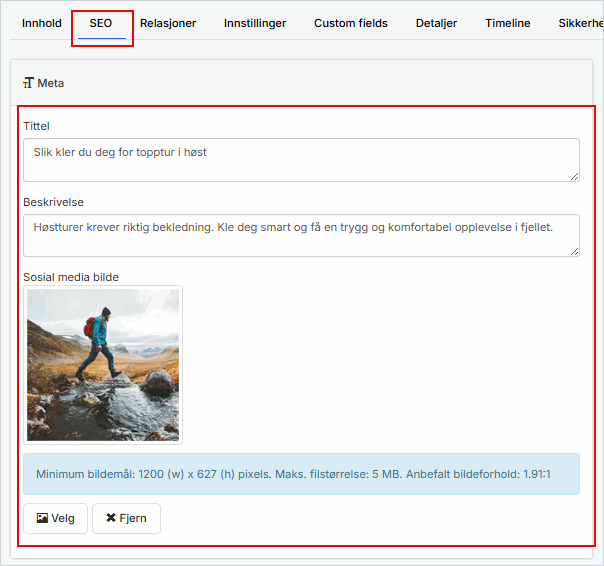Click the Meta heading text-size icon

point(28,83)
